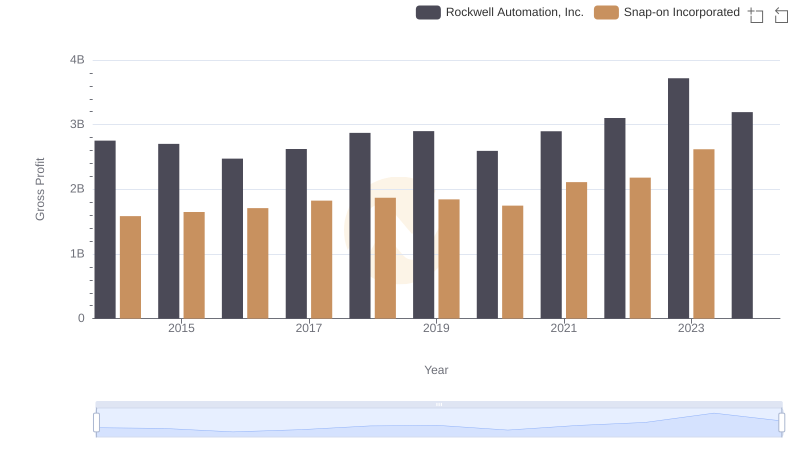This screenshot has width=800, height=461.
Task: Click the Rockwell bar for 2019
Action: pyautogui.click(x=423, y=225)
